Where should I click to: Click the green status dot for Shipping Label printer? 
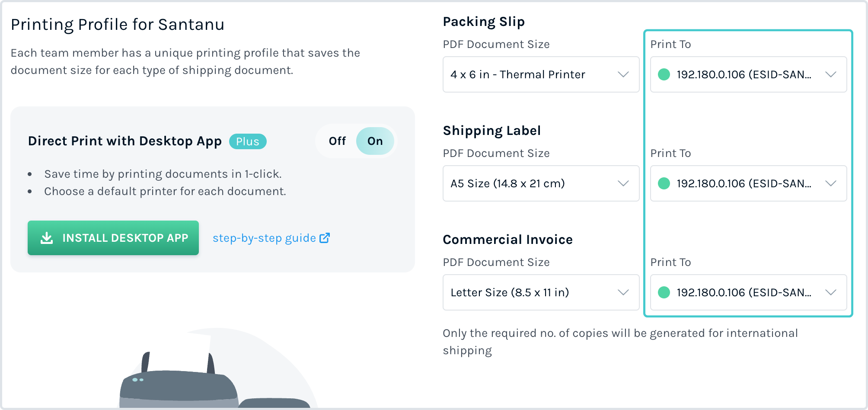pyautogui.click(x=664, y=183)
